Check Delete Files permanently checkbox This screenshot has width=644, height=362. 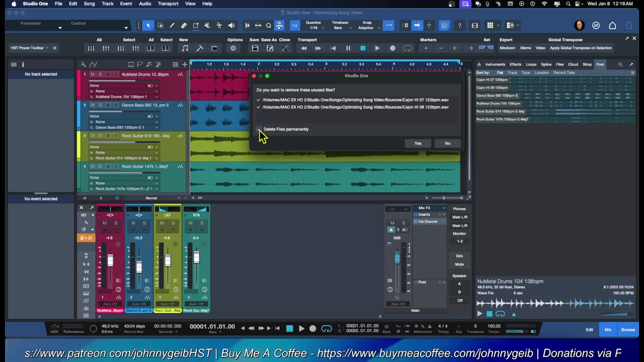coord(259,129)
